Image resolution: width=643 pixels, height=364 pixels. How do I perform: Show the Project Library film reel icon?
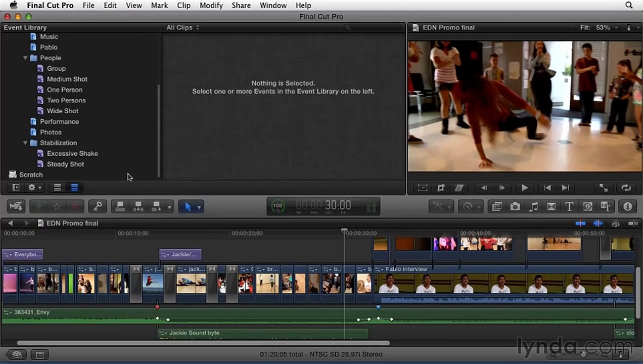pyautogui.click(x=17, y=355)
